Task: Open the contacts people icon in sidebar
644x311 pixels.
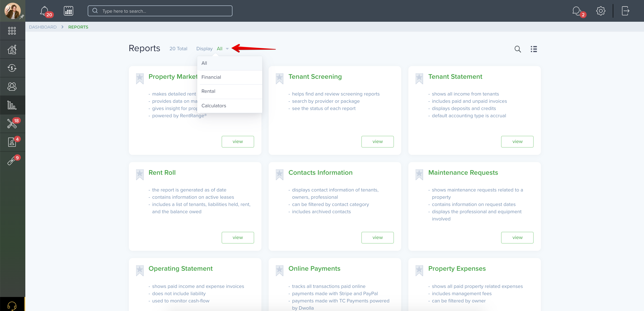Action: click(x=12, y=86)
